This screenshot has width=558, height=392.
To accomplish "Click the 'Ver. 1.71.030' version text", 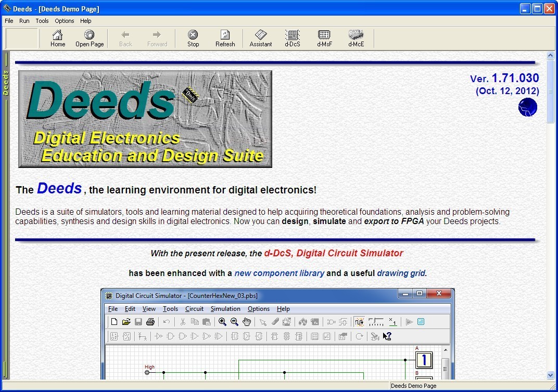I will point(504,78).
